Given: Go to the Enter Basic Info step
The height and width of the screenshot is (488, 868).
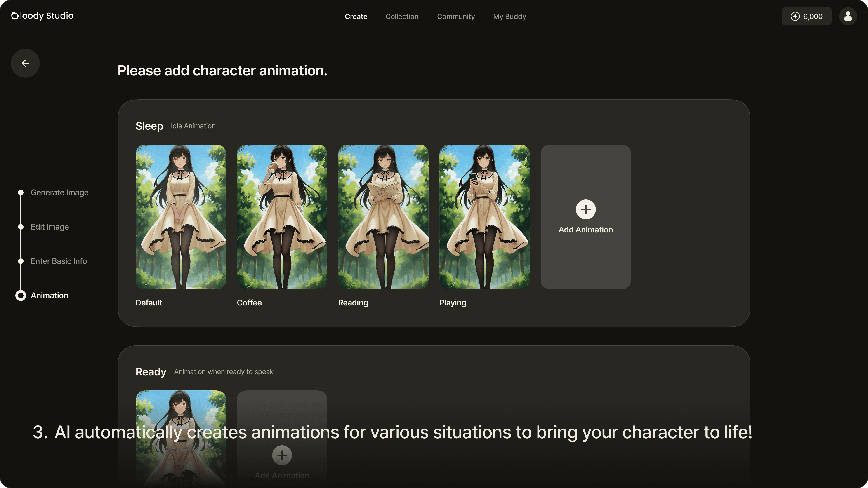Looking at the screenshot, I should tap(59, 261).
